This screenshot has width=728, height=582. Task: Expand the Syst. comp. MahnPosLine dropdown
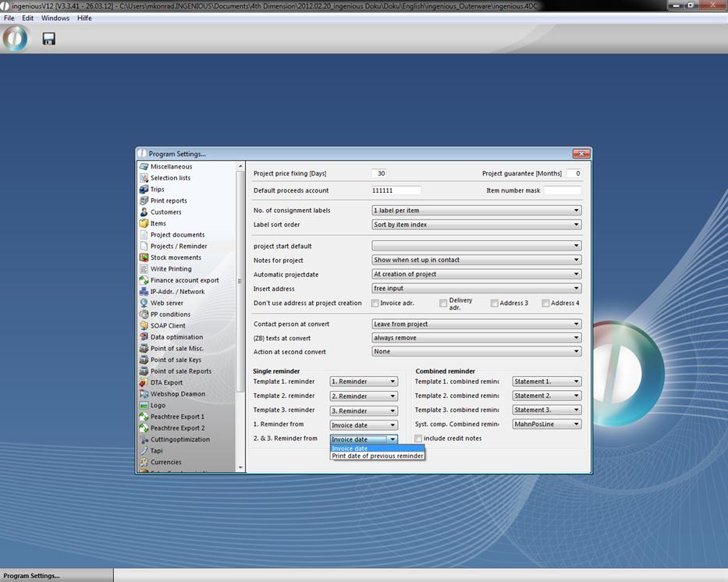pyautogui.click(x=546, y=424)
